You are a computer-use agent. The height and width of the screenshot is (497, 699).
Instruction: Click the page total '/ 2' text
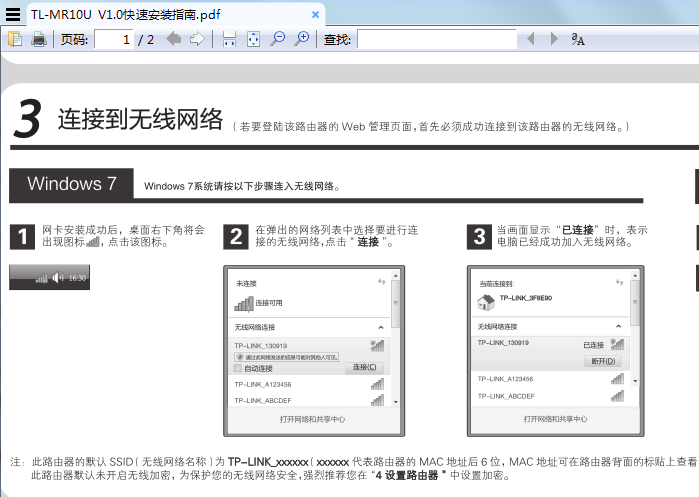click(x=146, y=40)
